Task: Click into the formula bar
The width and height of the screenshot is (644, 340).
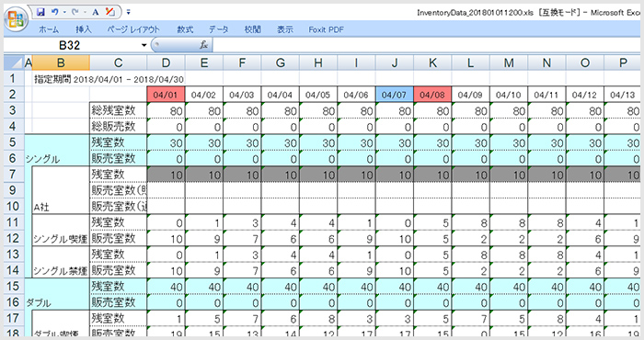Action: point(427,45)
